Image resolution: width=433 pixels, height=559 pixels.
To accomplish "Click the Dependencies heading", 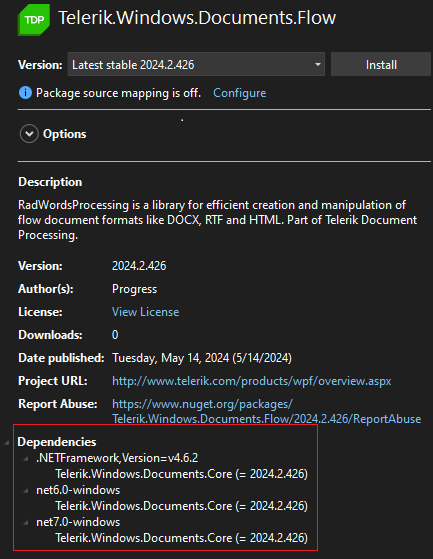I will (x=57, y=442).
